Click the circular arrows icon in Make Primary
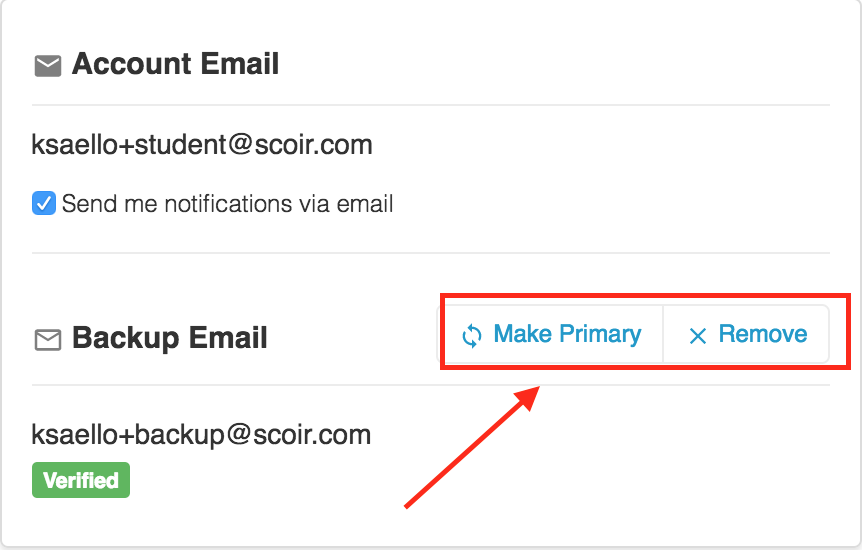862x550 pixels. pos(472,336)
